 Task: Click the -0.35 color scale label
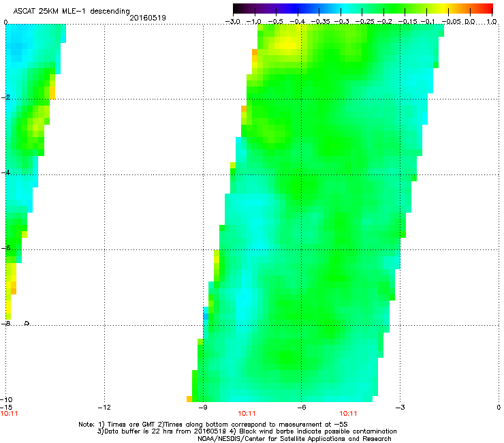tap(320, 22)
